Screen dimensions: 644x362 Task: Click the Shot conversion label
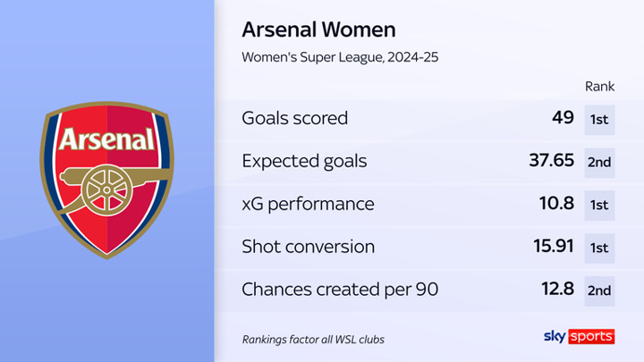pyautogui.click(x=309, y=247)
